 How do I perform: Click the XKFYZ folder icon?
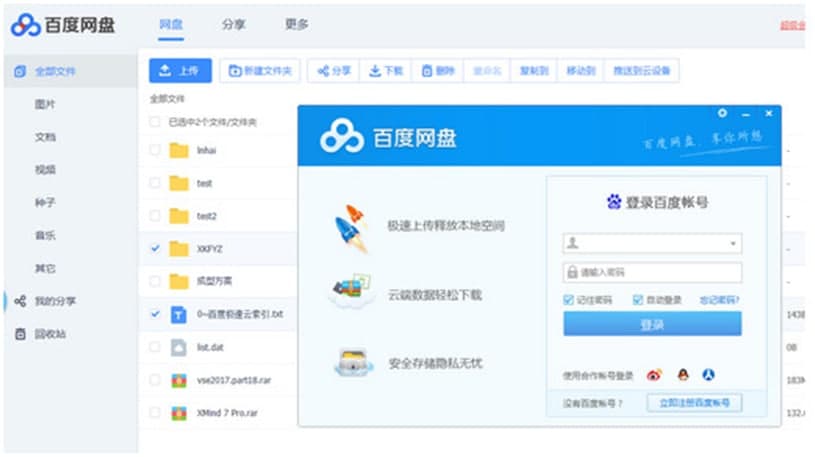pos(179,249)
